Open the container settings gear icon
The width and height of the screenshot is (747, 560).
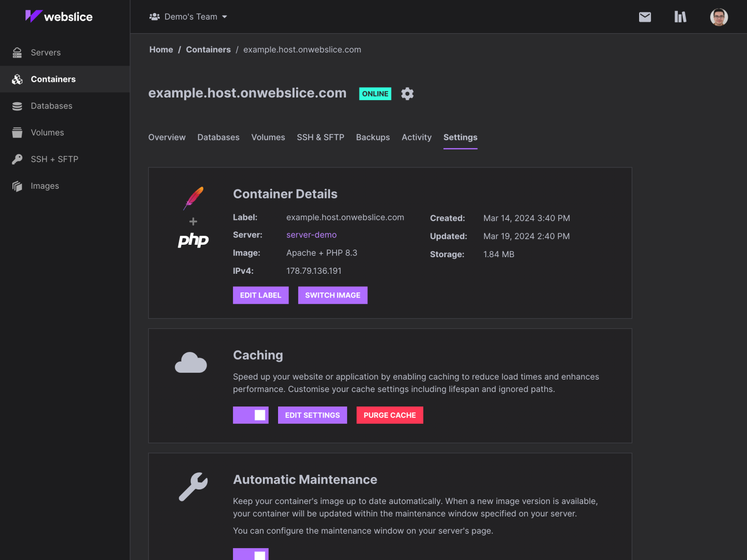click(x=407, y=93)
